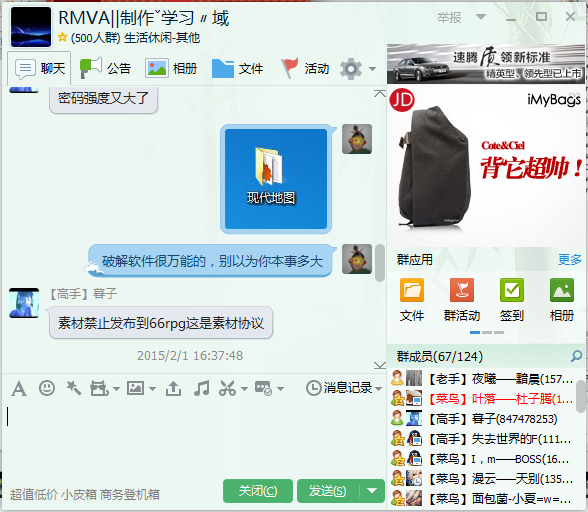
Task: Click avatar beside 破解软件很万能的 message
Action: (357, 259)
